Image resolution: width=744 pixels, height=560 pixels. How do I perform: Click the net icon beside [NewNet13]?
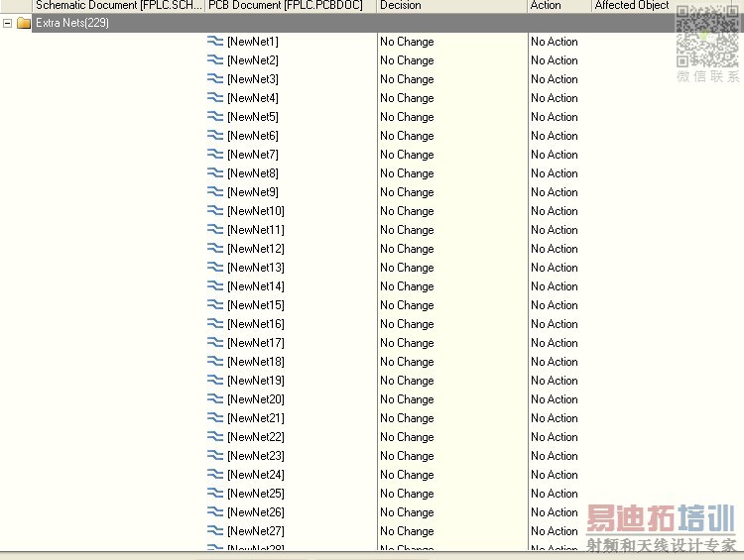tap(215, 268)
